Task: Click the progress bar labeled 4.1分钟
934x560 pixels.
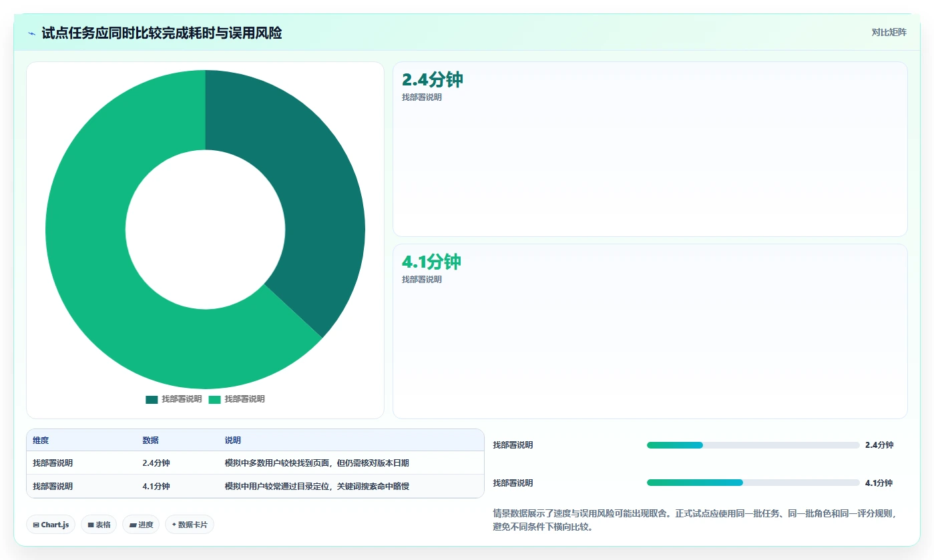Action: click(x=753, y=483)
